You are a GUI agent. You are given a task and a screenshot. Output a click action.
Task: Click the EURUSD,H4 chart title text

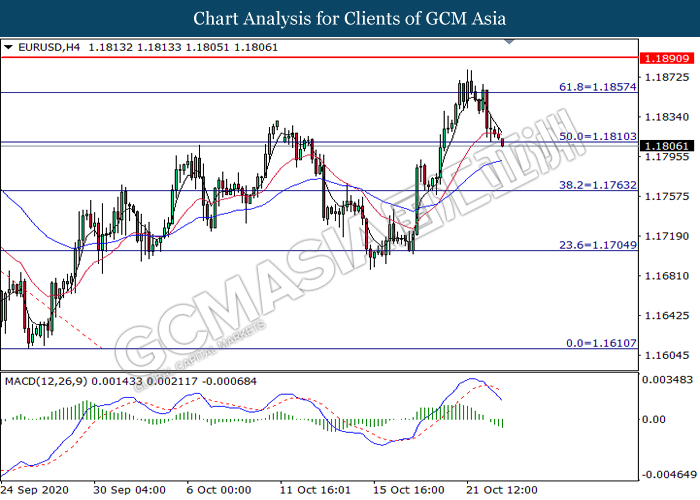pyautogui.click(x=49, y=47)
